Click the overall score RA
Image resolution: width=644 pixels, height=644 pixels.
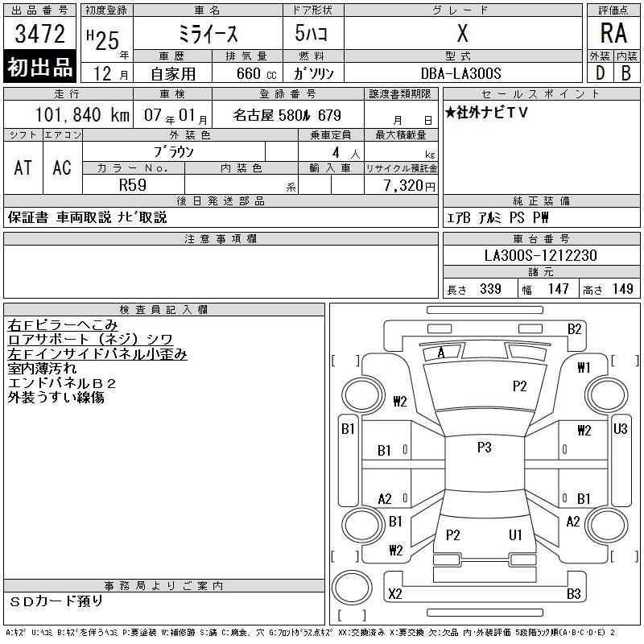pos(613,33)
